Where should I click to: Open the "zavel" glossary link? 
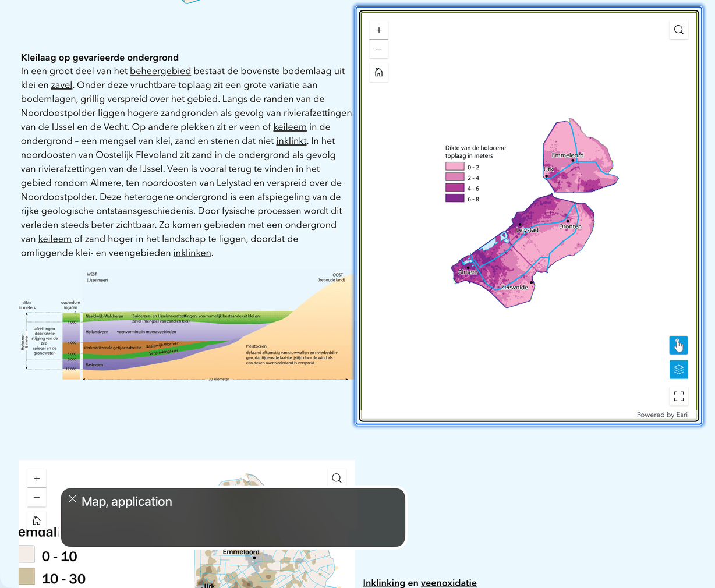[x=62, y=85]
